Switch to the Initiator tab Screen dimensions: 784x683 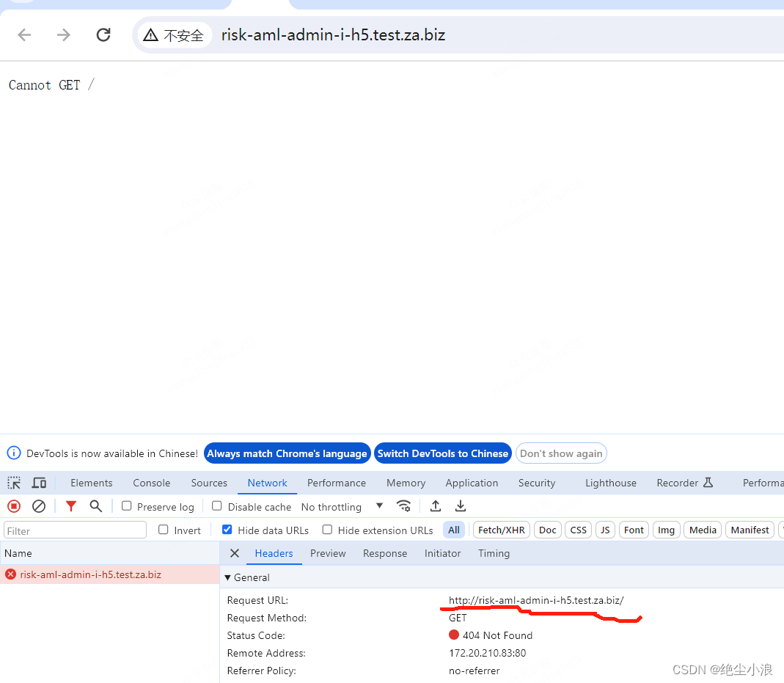point(442,553)
